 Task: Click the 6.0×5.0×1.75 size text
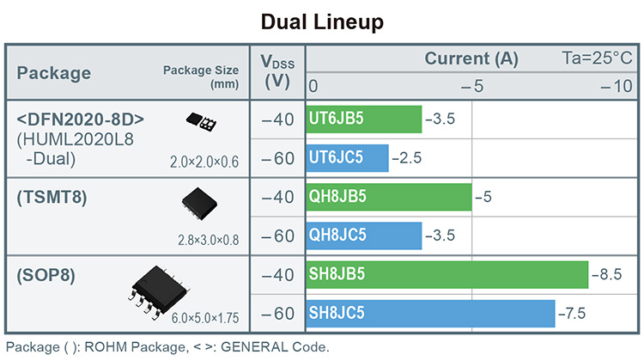coord(204,319)
